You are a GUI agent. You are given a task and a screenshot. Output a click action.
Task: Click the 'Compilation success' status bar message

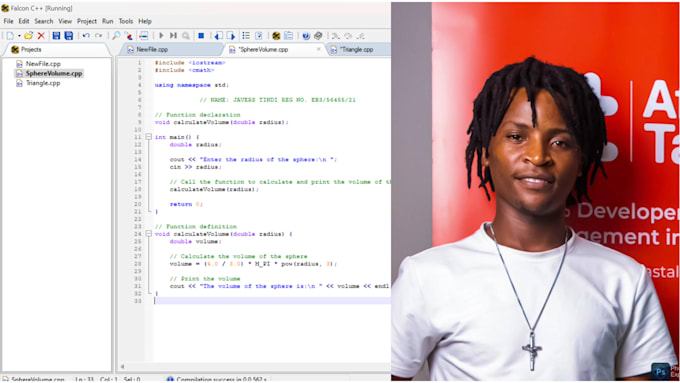(x=221, y=380)
